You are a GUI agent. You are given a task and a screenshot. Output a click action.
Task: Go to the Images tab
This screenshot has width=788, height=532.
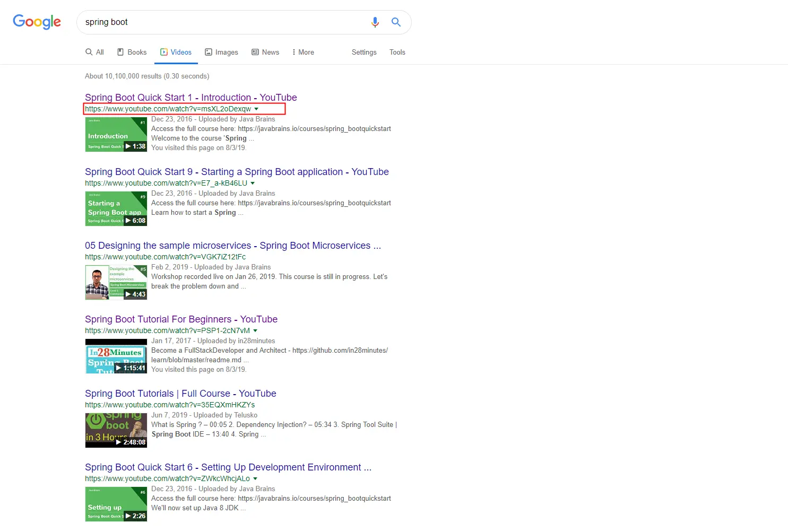(x=221, y=52)
